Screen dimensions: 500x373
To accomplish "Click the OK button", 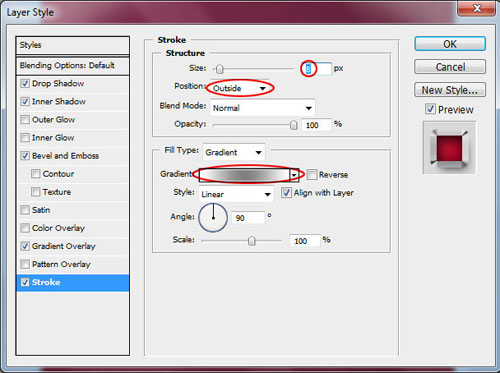I will tap(450, 44).
